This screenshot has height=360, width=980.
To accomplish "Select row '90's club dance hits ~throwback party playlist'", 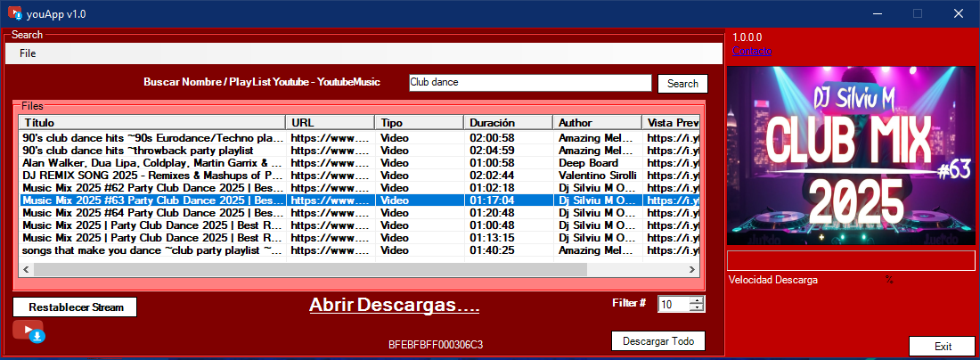I will tap(359, 151).
